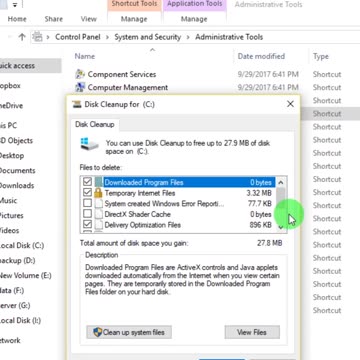Open the Home ribbon tab
Viewport: 360px width, 360px height.
[17, 19]
